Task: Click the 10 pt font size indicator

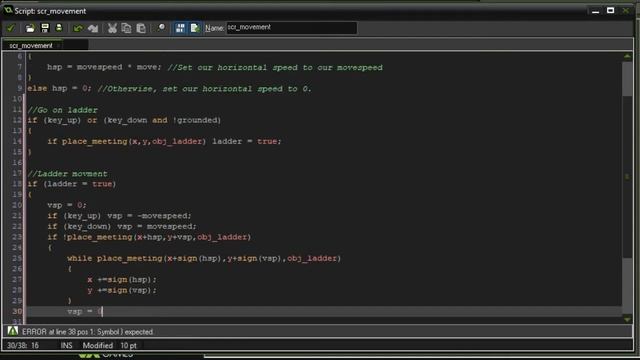Action: (129, 345)
